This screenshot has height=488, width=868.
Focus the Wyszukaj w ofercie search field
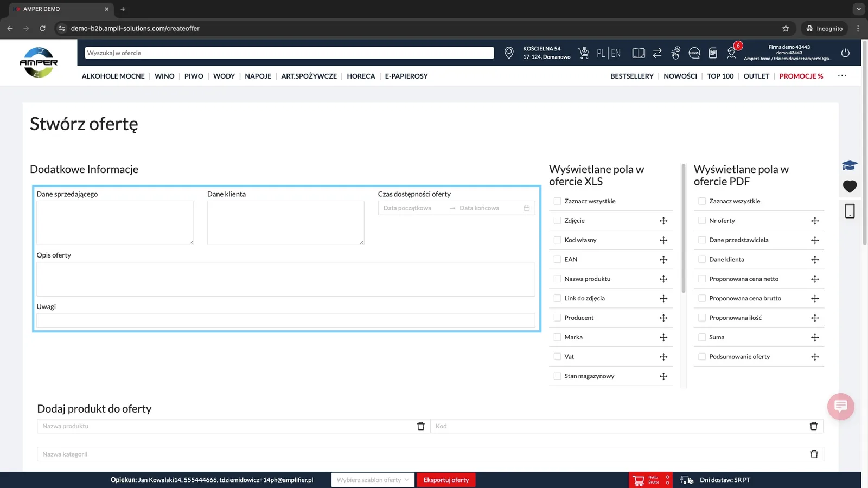(x=289, y=53)
